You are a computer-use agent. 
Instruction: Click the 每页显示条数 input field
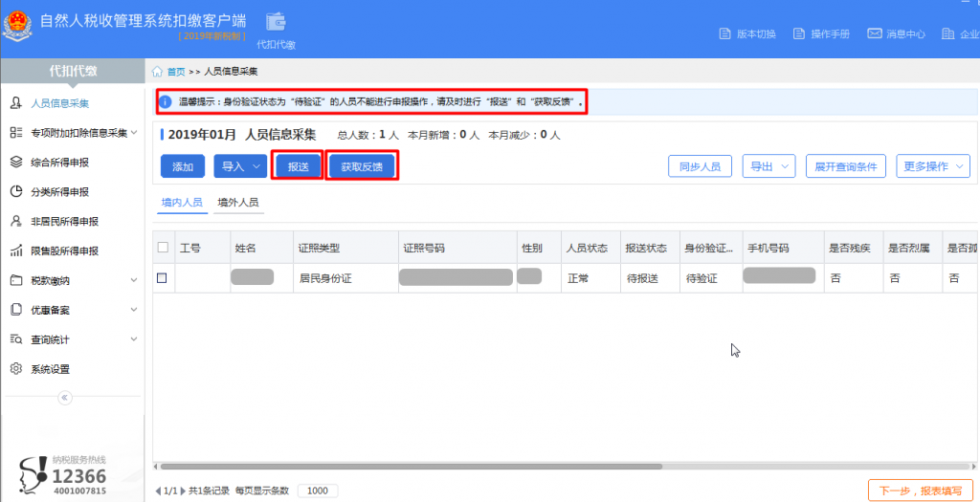tap(318, 491)
